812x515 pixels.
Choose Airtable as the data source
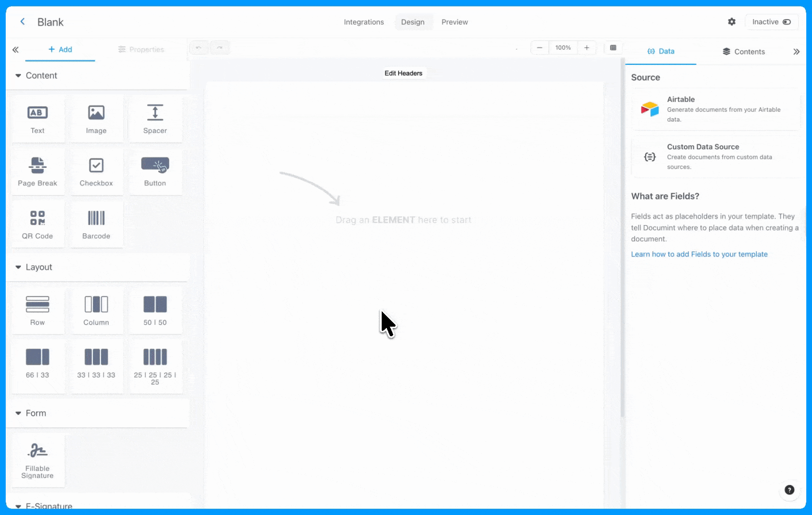(715, 109)
